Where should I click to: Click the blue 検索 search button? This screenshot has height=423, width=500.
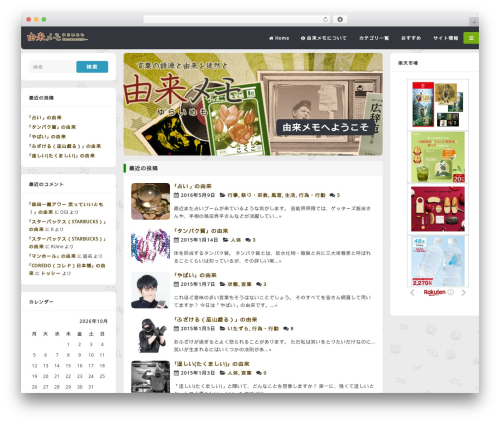click(92, 67)
